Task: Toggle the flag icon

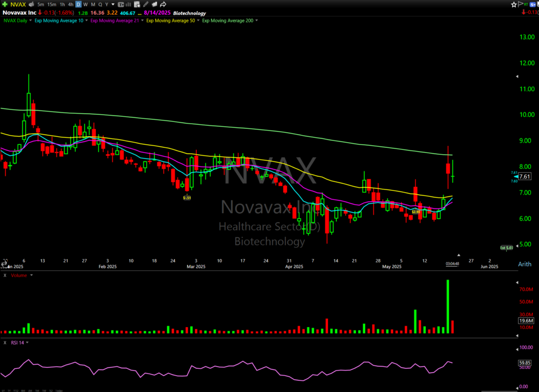Action: coord(521,4)
